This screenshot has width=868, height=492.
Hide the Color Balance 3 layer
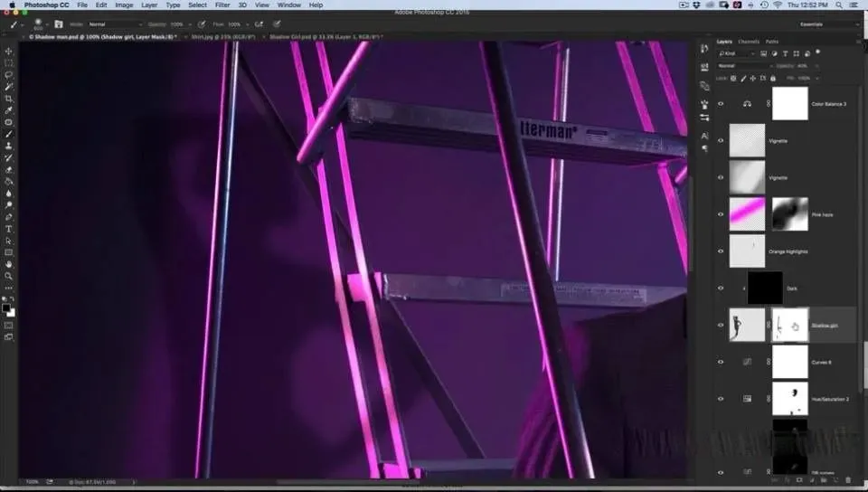click(x=721, y=104)
